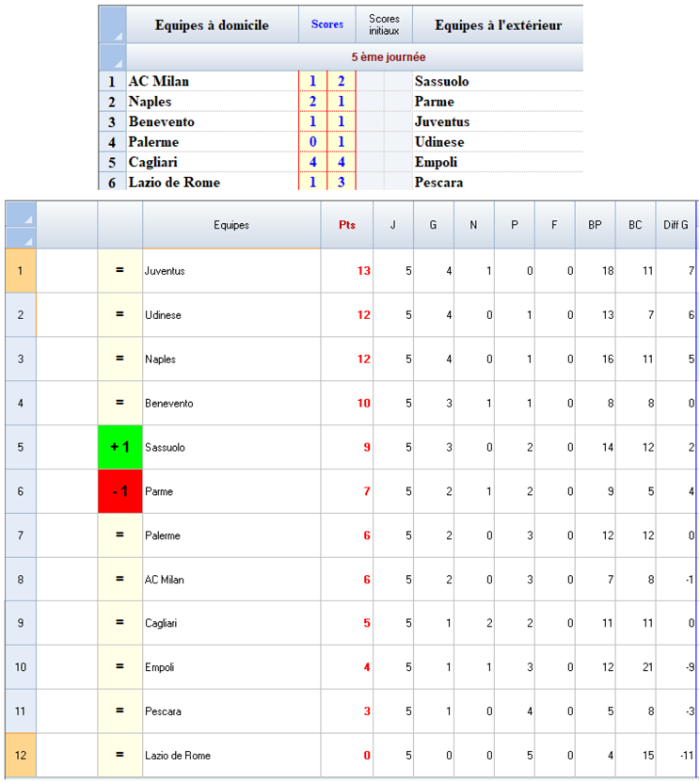Edit AC Milan's home score cell

[x=312, y=82]
